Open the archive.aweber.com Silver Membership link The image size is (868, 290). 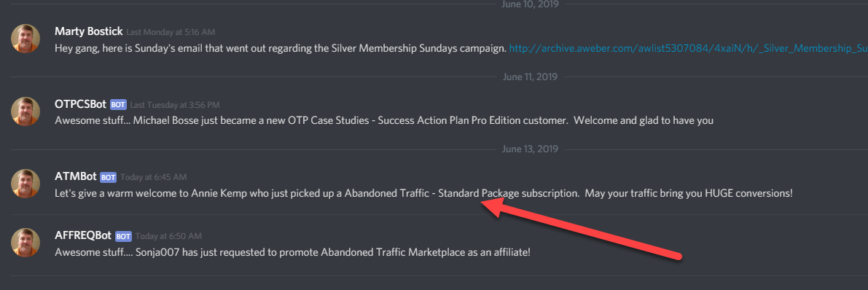[x=688, y=49]
